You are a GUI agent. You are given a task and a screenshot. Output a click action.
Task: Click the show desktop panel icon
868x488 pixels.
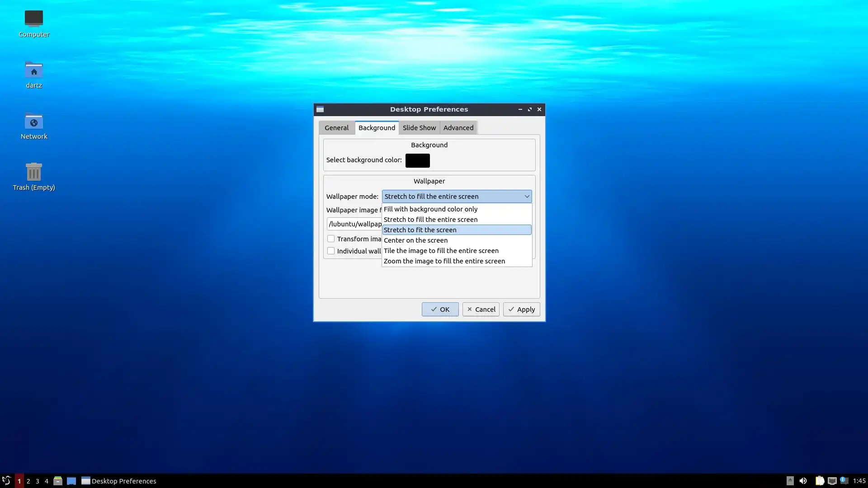click(x=71, y=481)
